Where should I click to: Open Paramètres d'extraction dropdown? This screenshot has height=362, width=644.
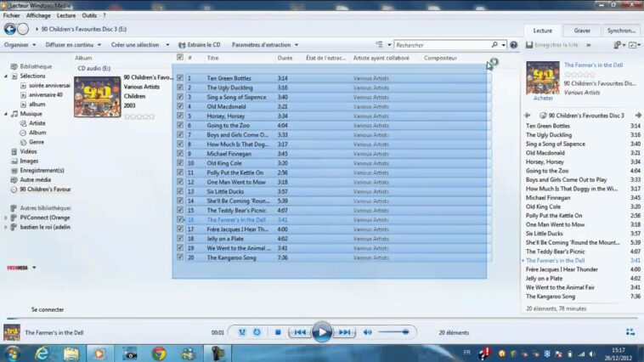tap(265, 45)
